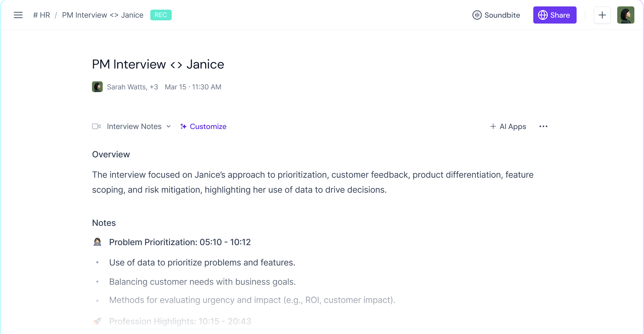Open your profile avatar menu

[x=626, y=15]
